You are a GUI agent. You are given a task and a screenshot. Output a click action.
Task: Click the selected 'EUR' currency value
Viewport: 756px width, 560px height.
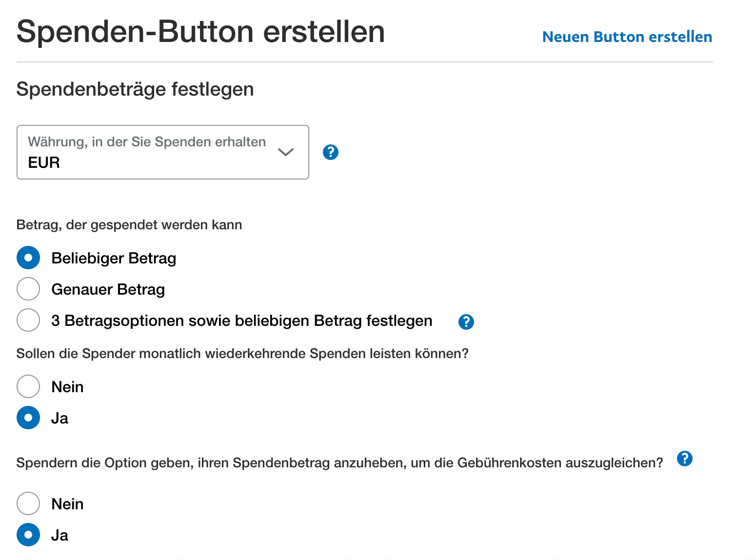pyautogui.click(x=44, y=162)
